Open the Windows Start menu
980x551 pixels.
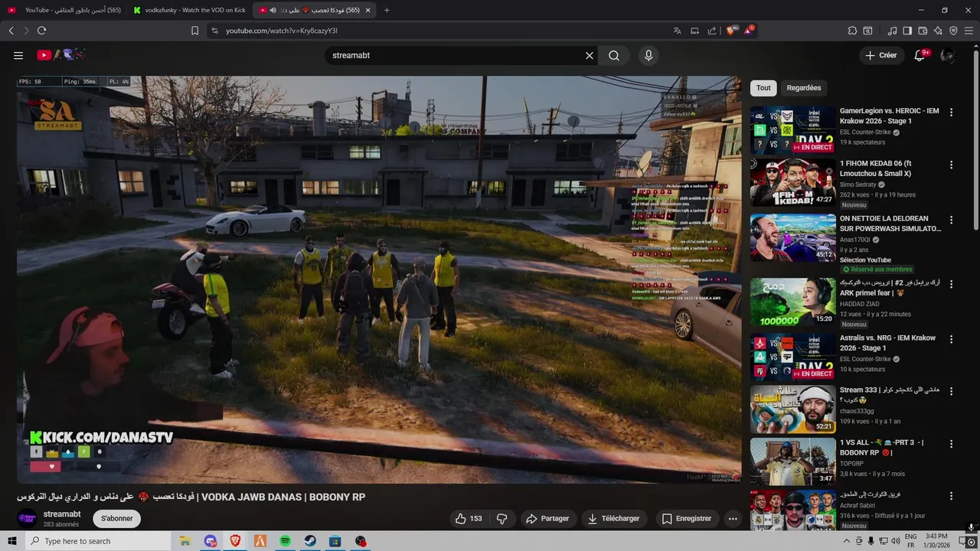click(x=12, y=541)
